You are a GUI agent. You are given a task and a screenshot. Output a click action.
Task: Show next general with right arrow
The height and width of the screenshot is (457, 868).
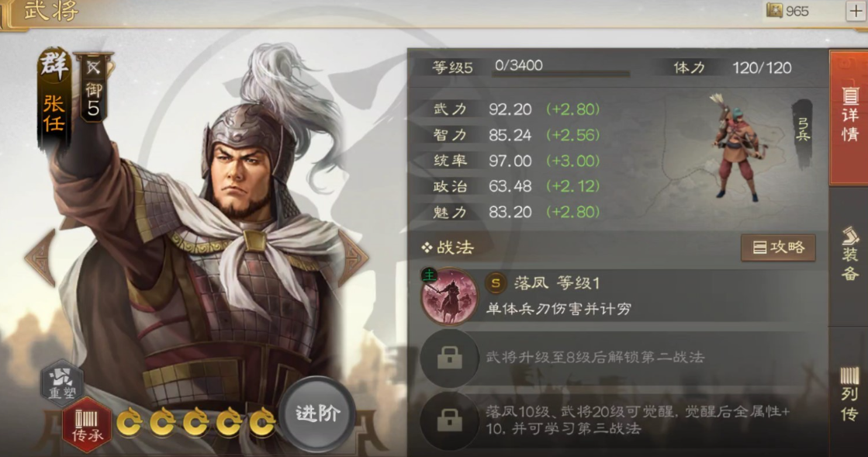pyautogui.click(x=352, y=258)
